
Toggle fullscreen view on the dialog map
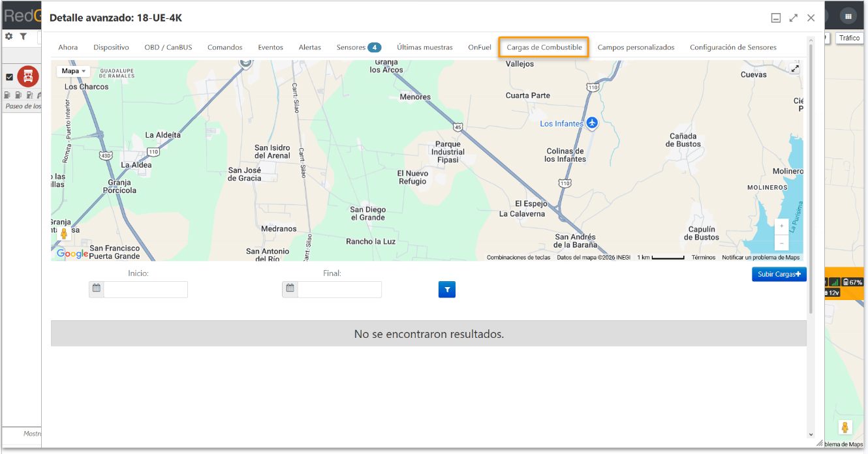point(795,68)
